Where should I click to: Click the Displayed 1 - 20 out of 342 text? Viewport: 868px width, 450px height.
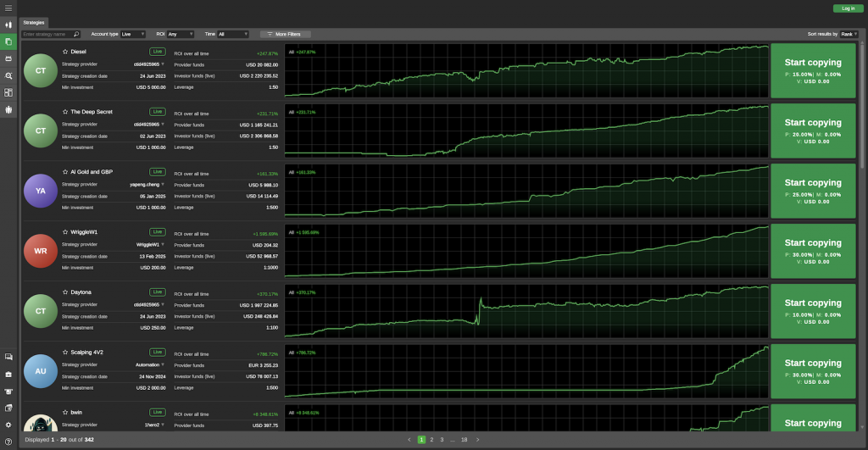coord(59,440)
